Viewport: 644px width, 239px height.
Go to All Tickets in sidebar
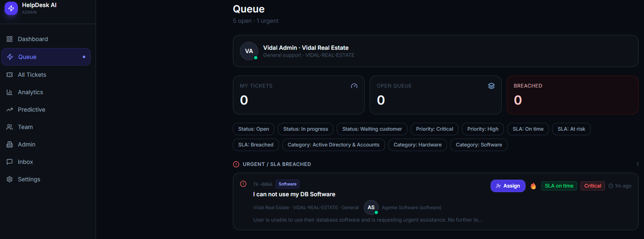coord(46,75)
